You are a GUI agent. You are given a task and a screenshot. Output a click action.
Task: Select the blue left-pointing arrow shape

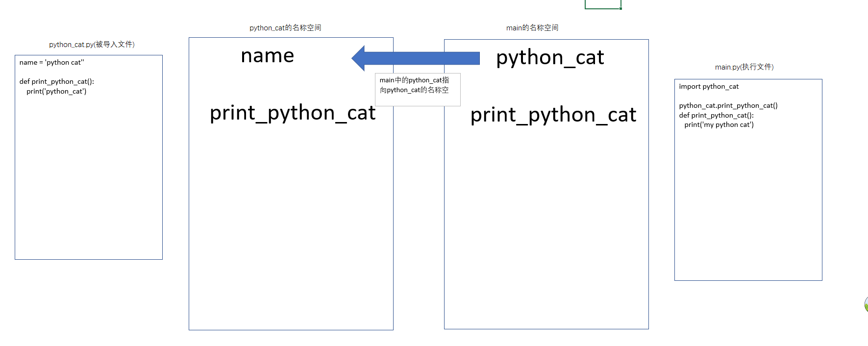[x=416, y=58]
